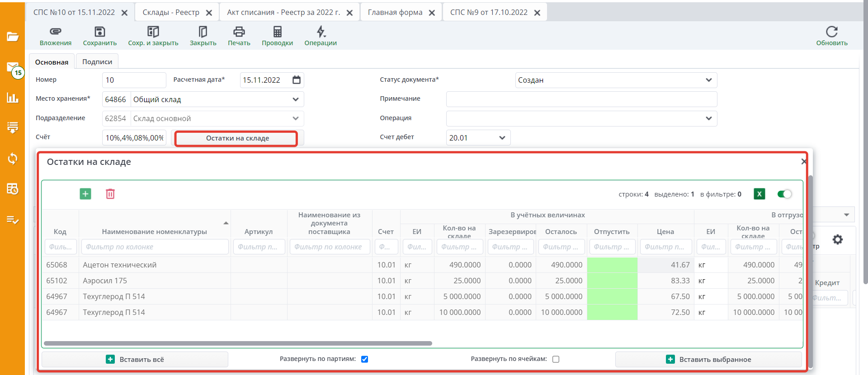Expand the Статус документа dropdown
This screenshot has width=868, height=375.
tap(708, 80)
